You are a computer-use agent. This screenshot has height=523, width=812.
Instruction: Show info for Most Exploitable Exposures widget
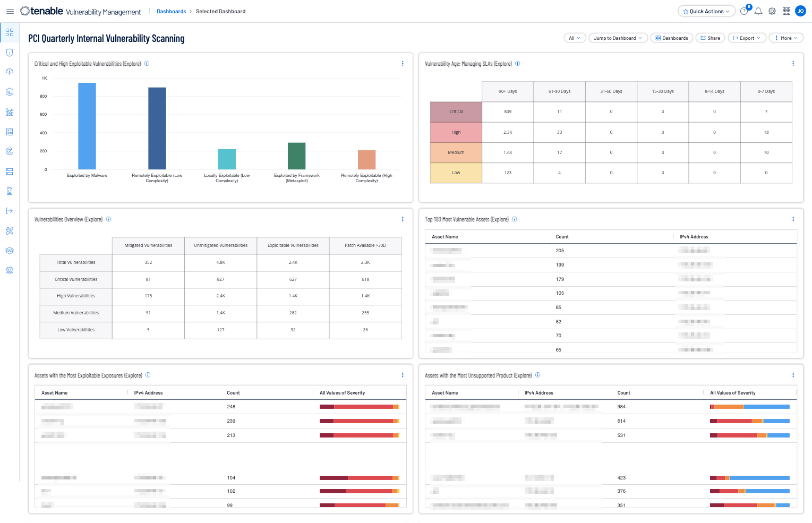tap(148, 375)
